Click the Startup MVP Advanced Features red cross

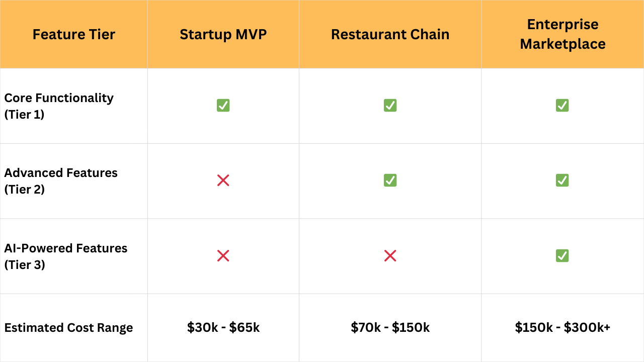pos(223,180)
